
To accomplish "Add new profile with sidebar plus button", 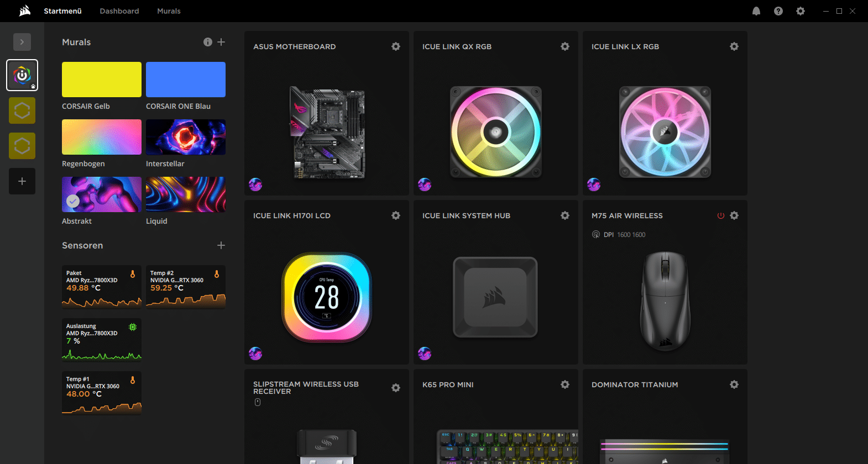I will 22,181.
